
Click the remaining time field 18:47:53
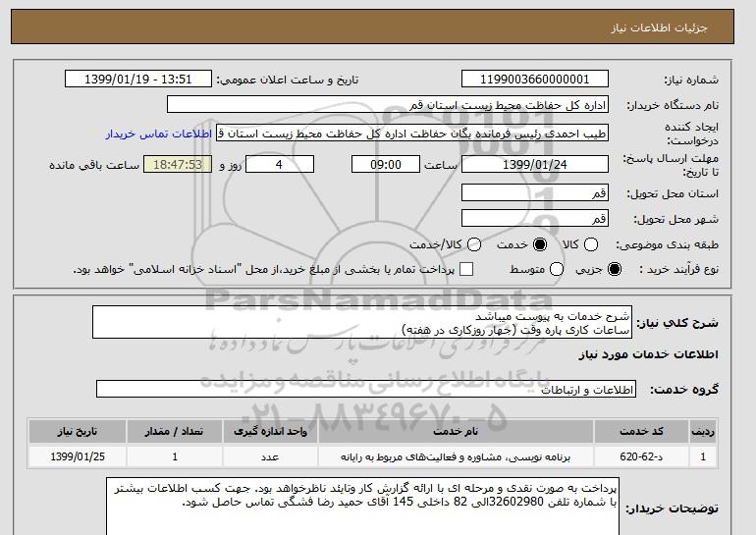click(178, 164)
